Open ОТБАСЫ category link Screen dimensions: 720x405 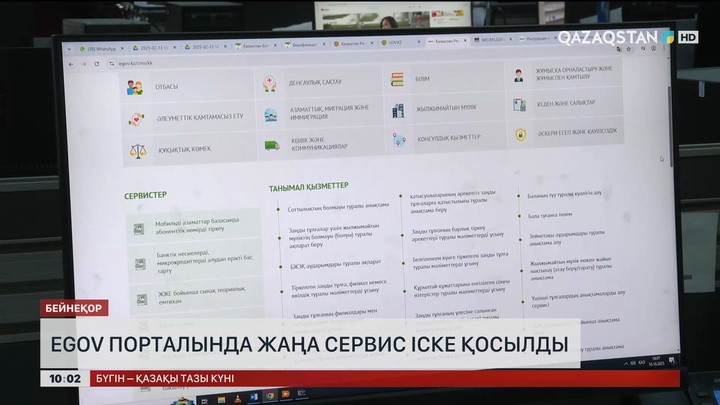167,87
